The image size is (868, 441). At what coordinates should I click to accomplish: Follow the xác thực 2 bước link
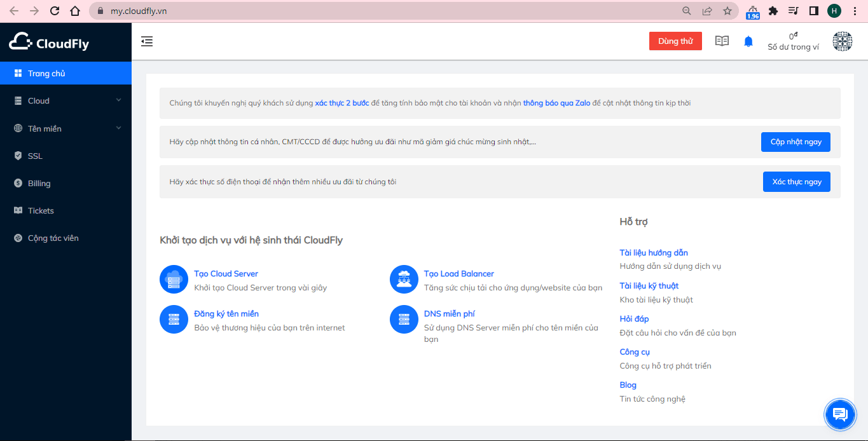click(342, 103)
